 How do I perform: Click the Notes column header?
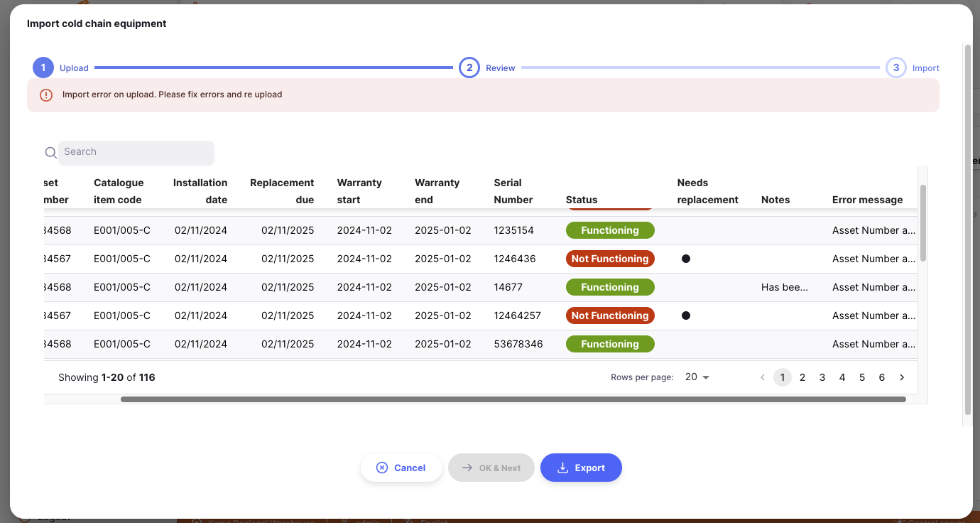[775, 200]
